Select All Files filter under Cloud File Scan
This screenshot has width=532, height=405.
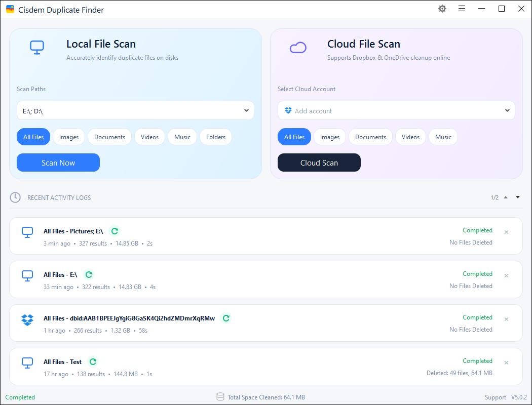point(294,137)
